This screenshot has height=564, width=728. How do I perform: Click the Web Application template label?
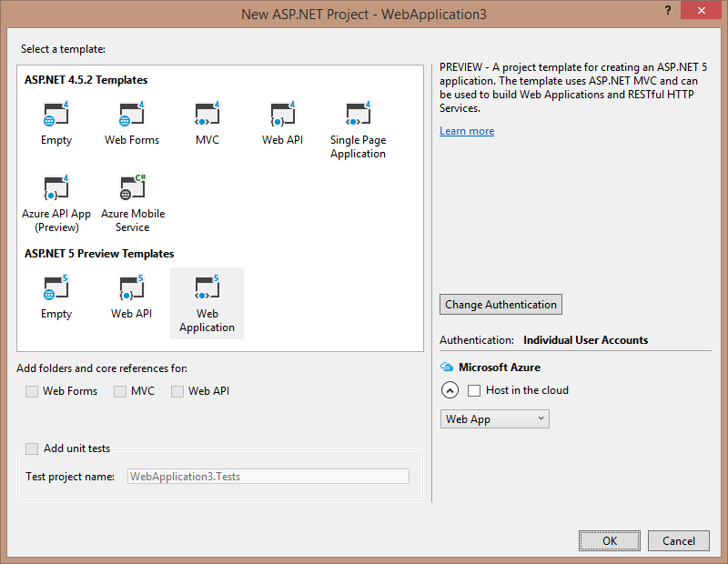click(207, 320)
